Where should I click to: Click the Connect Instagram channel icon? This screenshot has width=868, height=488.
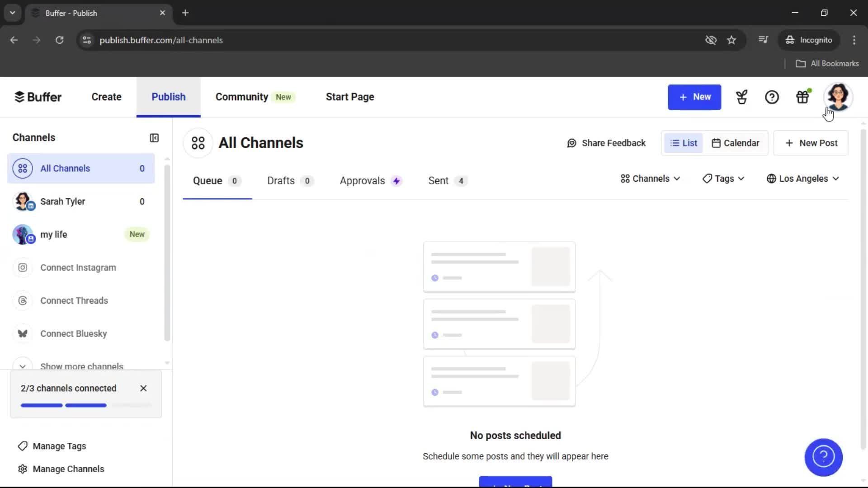(23, 267)
